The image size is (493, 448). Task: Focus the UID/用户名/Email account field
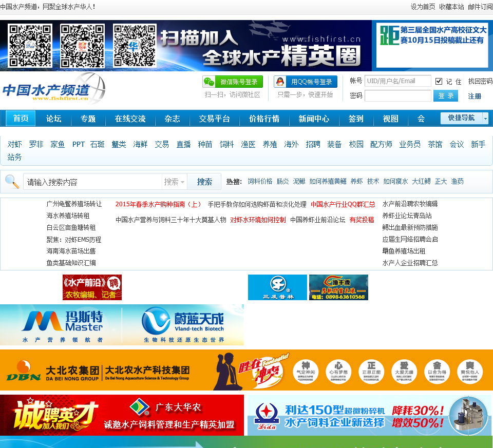pos(397,81)
